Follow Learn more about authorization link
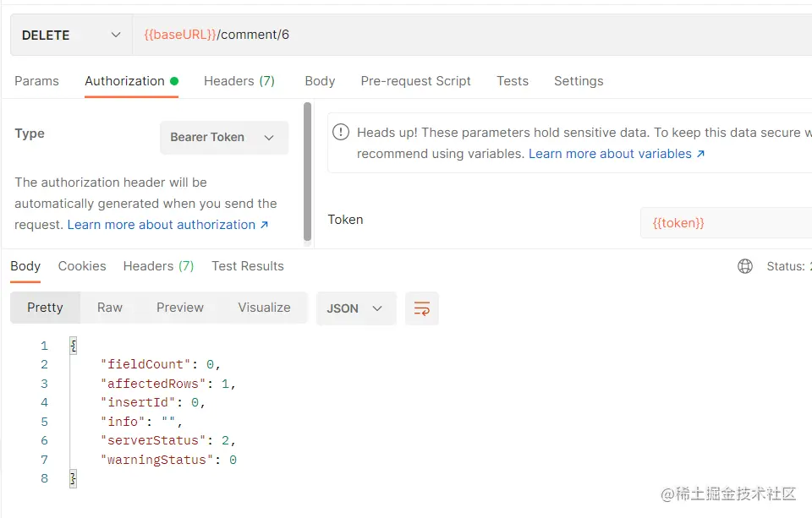 167,225
